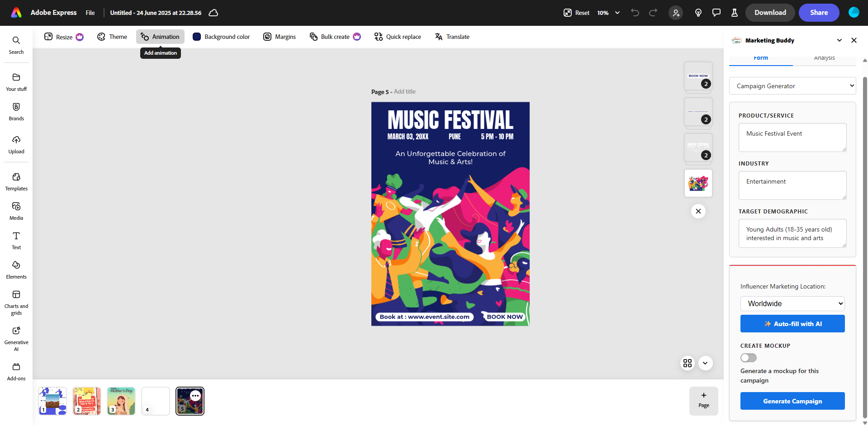Open the user profile avatar
This screenshot has width=868, height=426.
854,13
